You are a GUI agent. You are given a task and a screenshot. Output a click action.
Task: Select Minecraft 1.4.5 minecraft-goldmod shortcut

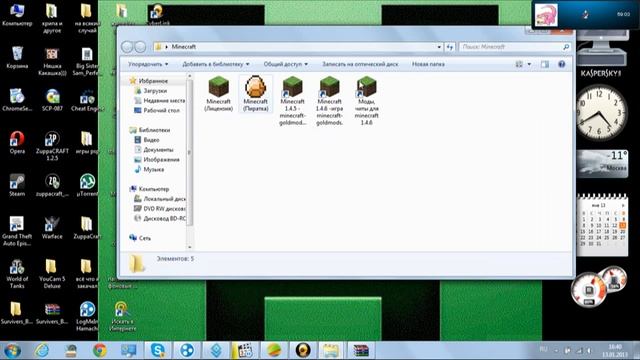(x=292, y=100)
